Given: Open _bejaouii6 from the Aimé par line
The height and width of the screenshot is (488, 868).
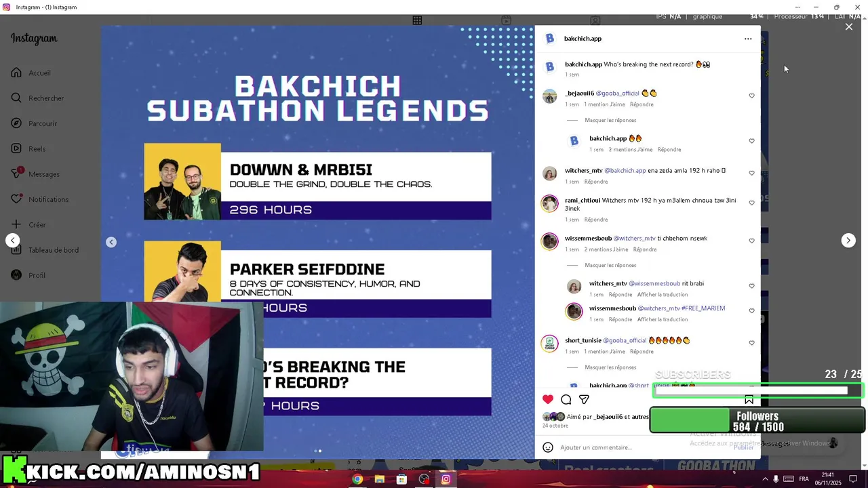Looking at the screenshot, I should point(608,417).
